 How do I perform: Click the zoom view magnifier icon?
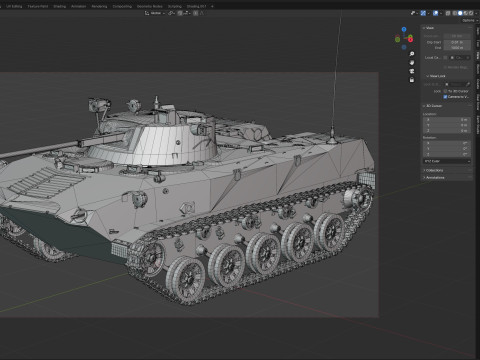(412, 54)
